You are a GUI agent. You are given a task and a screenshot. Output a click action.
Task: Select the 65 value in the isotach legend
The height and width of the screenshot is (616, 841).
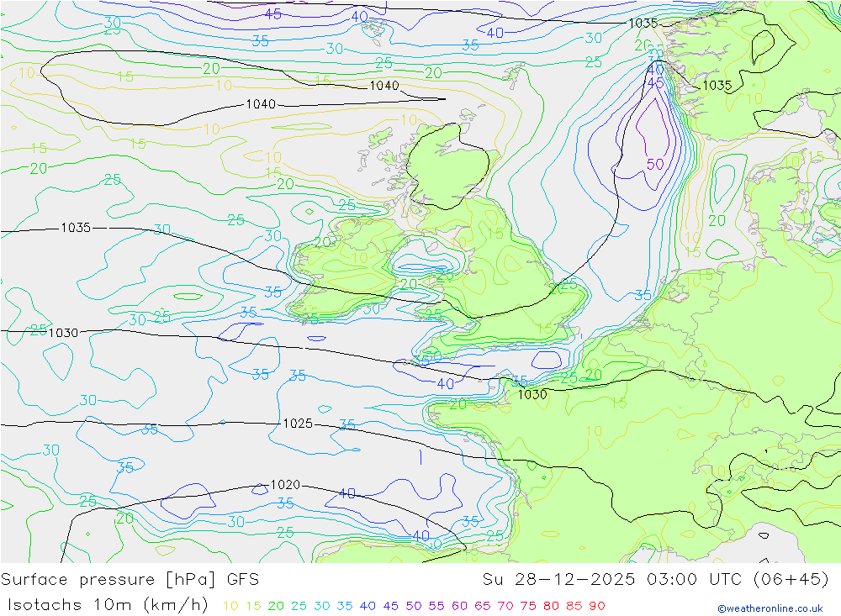tap(483, 606)
